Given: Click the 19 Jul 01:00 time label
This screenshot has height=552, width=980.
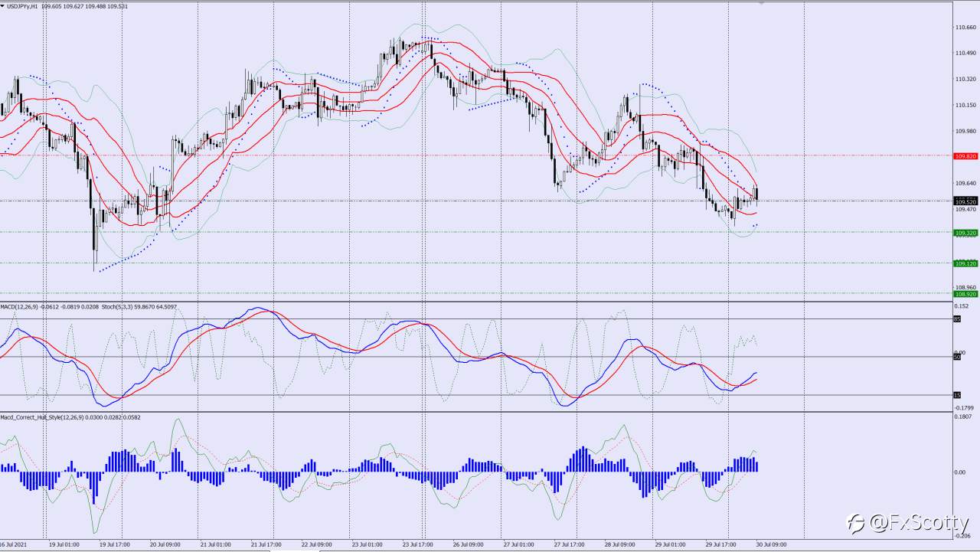Looking at the screenshot, I should [x=64, y=545].
